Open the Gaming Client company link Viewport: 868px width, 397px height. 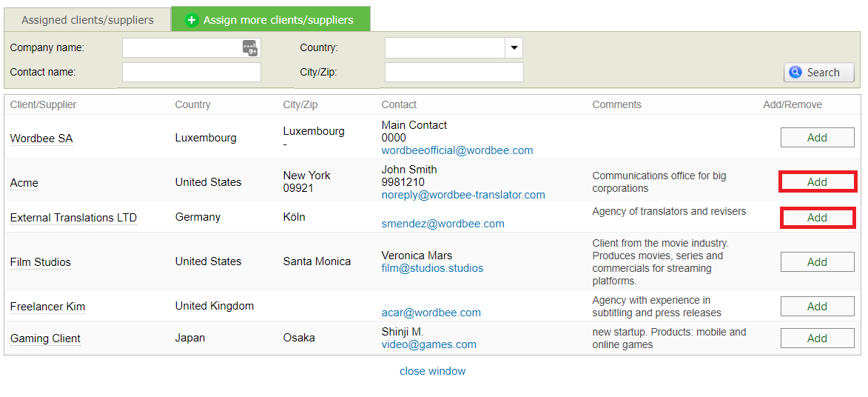point(45,338)
